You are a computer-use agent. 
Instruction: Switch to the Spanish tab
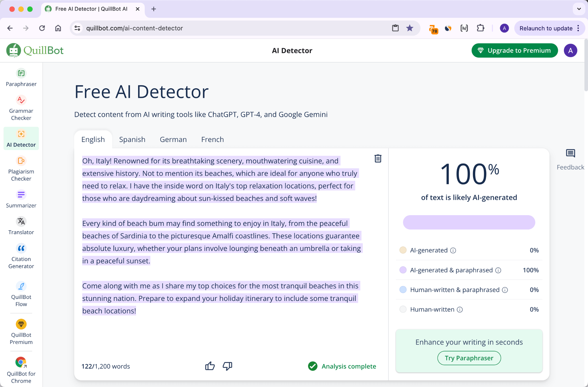[132, 139]
